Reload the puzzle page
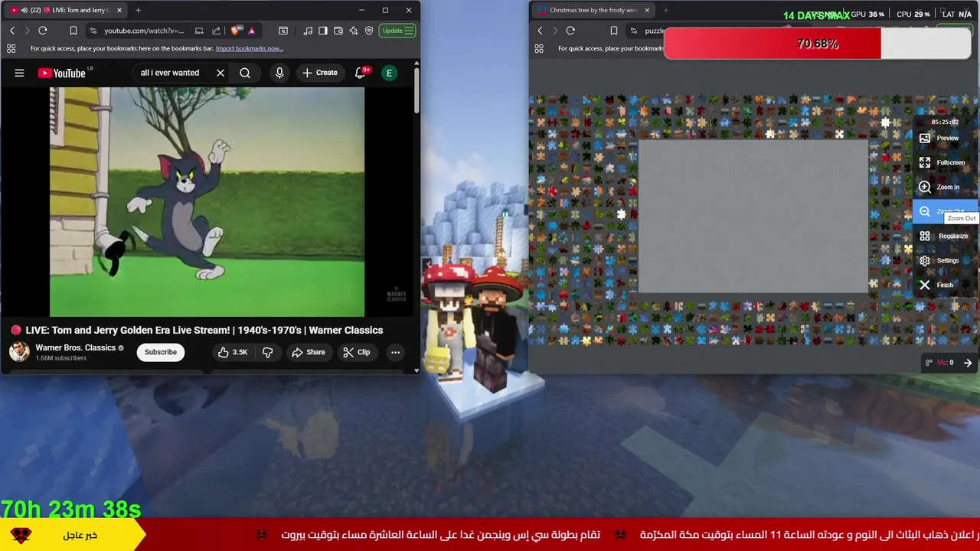Screen dimensions: 980x551 tap(570, 31)
